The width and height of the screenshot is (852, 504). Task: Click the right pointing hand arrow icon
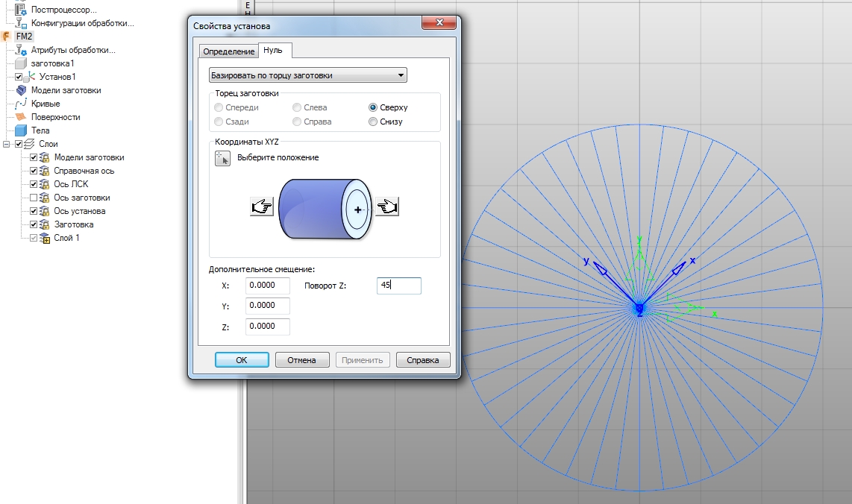[x=389, y=207]
